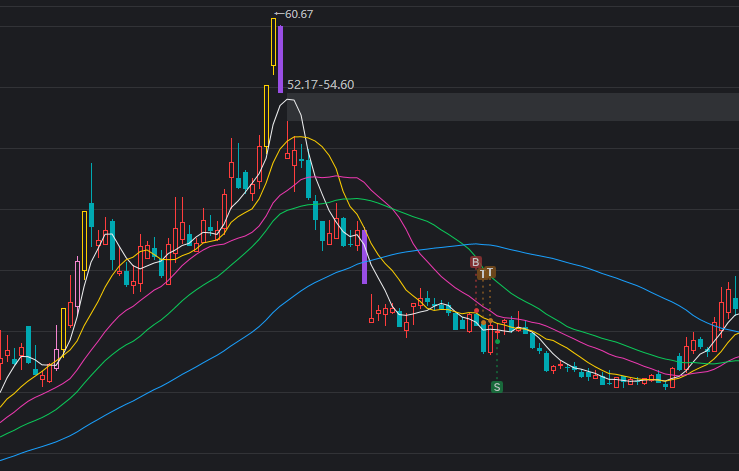Click the arrow beside the 60.67 high

coord(278,14)
